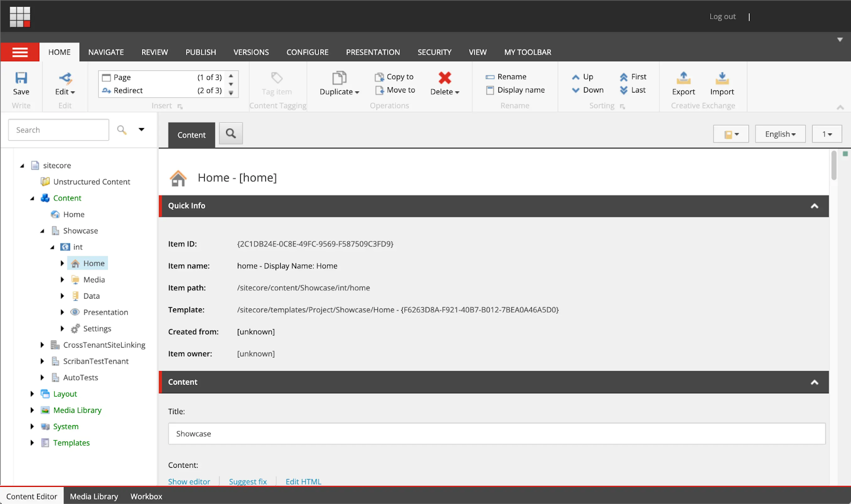The image size is (851, 504).
Task: Click Move to in Operations
Action: (395, 90)
